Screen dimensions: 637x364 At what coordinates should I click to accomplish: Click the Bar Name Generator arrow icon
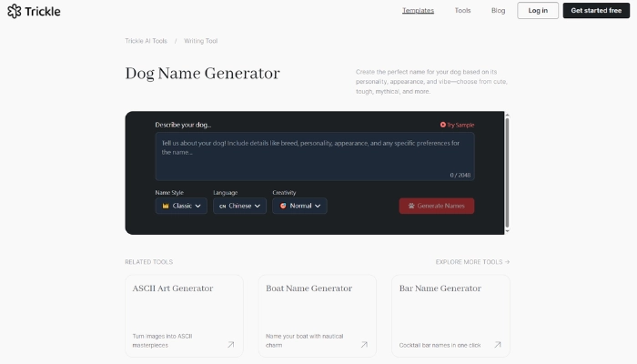497,345
